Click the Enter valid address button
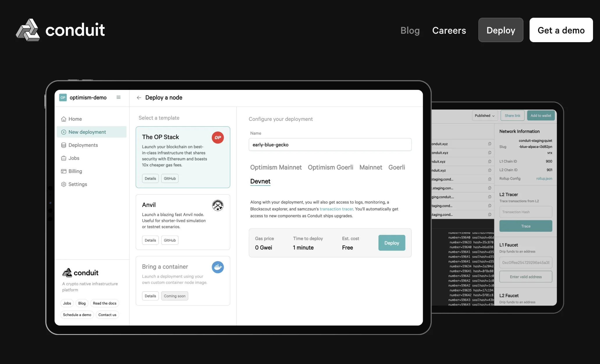 526,277
